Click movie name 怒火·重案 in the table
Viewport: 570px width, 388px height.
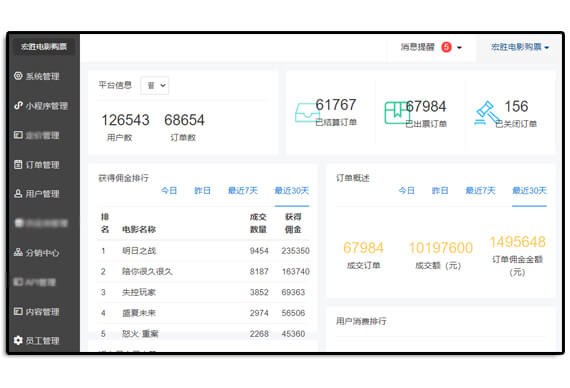tap(140, 333)
